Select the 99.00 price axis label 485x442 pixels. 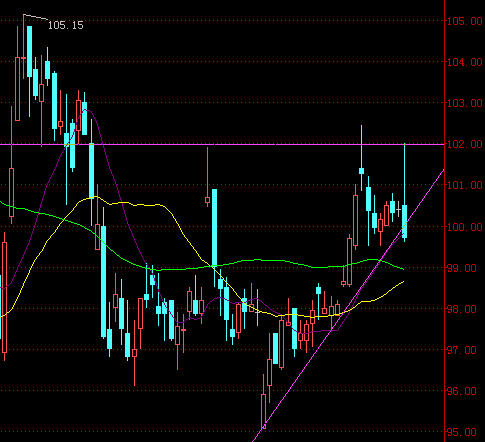[461, 268]
